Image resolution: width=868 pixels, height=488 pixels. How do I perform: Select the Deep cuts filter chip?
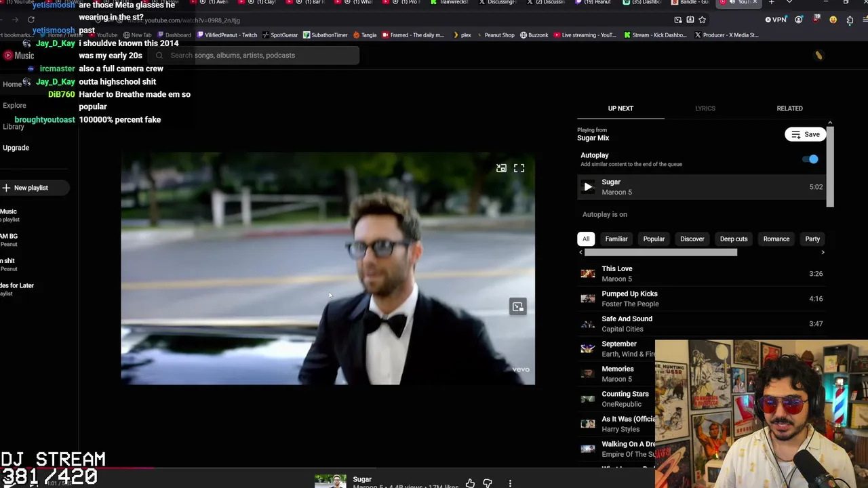[734, 239]
